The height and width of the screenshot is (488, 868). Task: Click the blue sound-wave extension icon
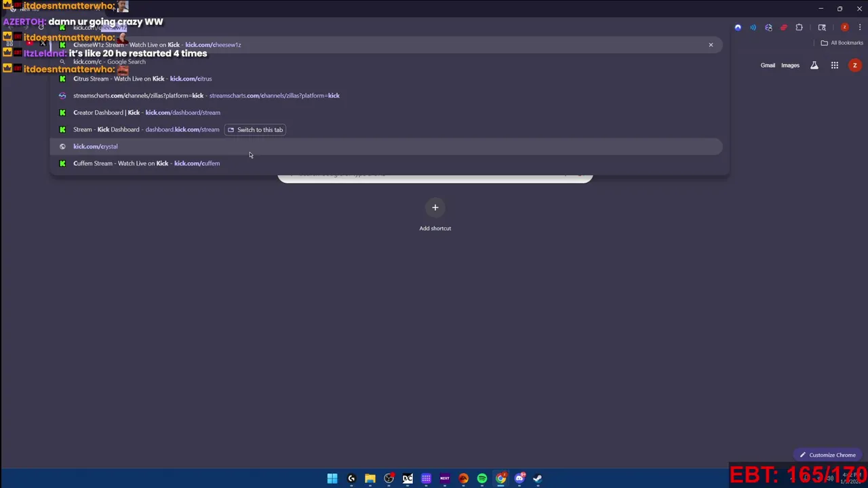coord(753,28)
